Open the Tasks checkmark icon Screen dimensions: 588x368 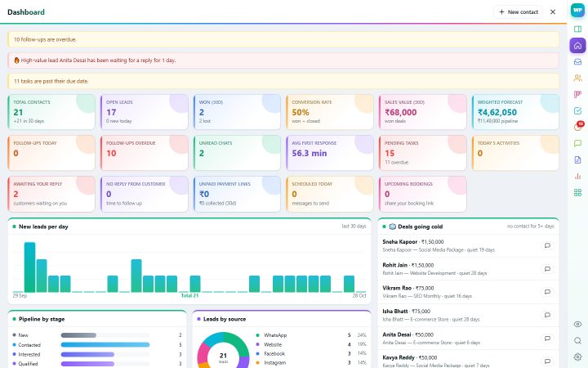(x=577, y=110)
